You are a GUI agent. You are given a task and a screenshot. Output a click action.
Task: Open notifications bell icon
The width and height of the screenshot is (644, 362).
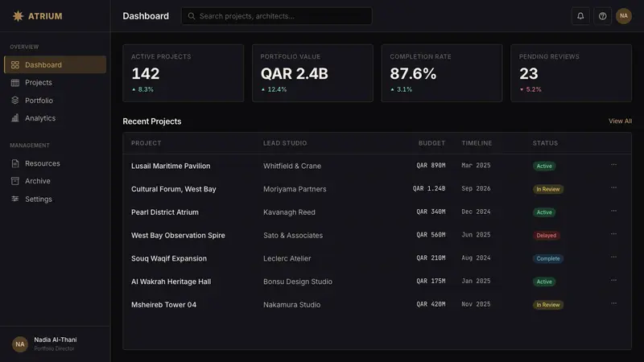tap(580, 16)
